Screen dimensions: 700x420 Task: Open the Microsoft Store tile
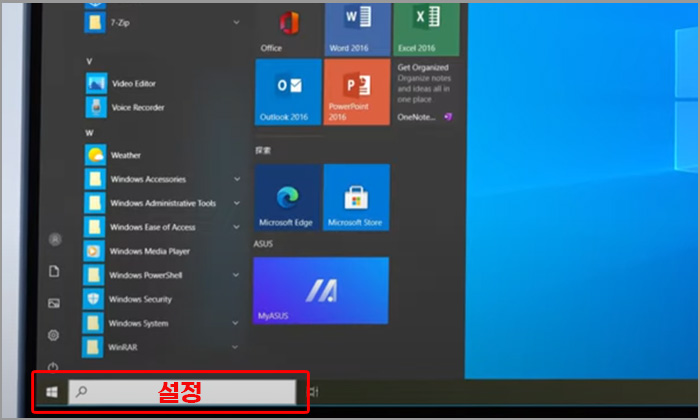(356, 197)
